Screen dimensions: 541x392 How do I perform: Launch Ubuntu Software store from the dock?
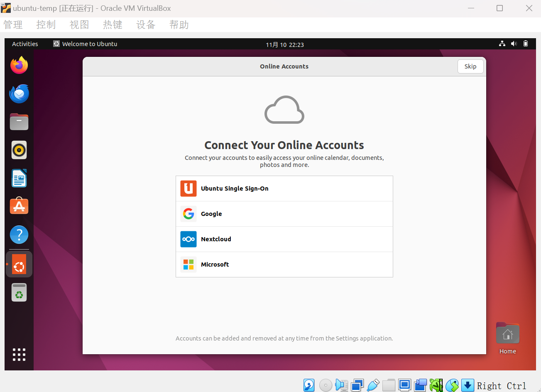(19, 206)
